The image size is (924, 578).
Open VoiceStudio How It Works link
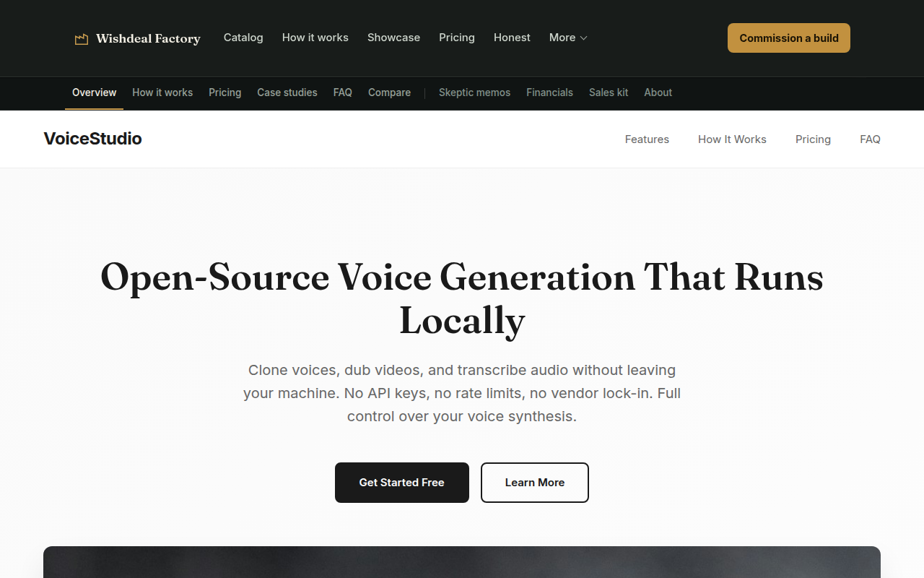click(x=732, y=139)
